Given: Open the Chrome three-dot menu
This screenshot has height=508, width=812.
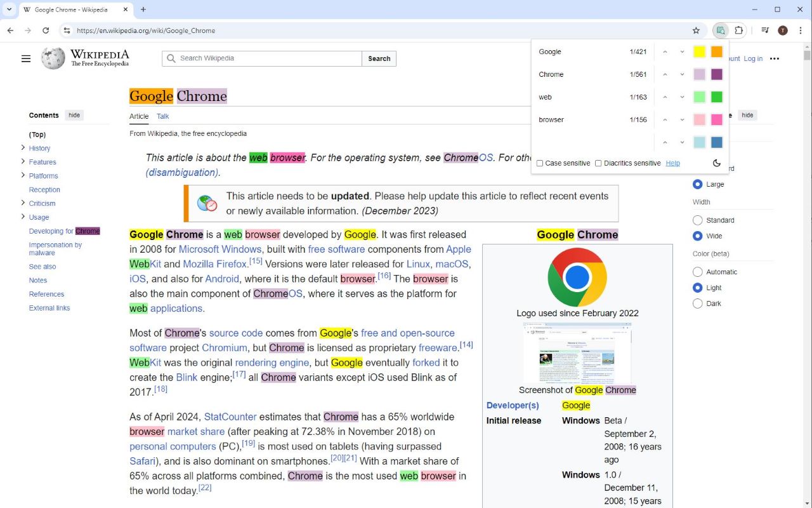Looking at the screenshot, I should pos(801,30).
